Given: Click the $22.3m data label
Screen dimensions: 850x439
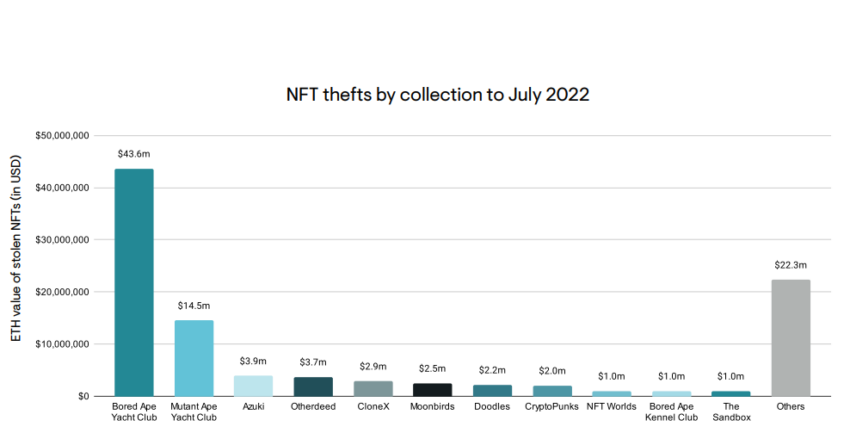Looking at the screenshot, I should [790, 265].
